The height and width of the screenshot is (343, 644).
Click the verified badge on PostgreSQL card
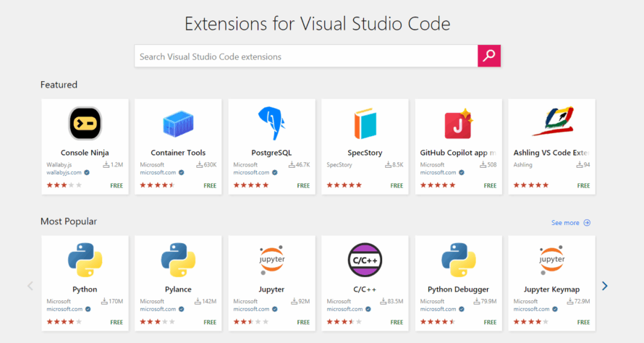pos(275,172)
